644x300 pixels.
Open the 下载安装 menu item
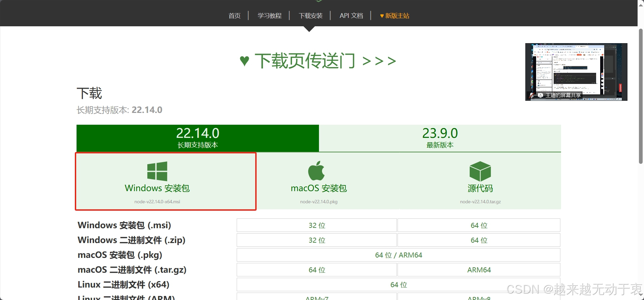point(311,16)
